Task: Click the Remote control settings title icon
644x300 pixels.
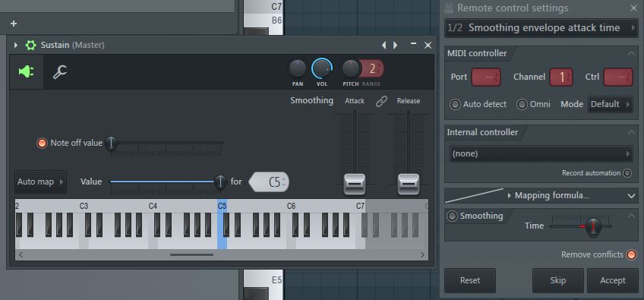Action: pos(450,8)
